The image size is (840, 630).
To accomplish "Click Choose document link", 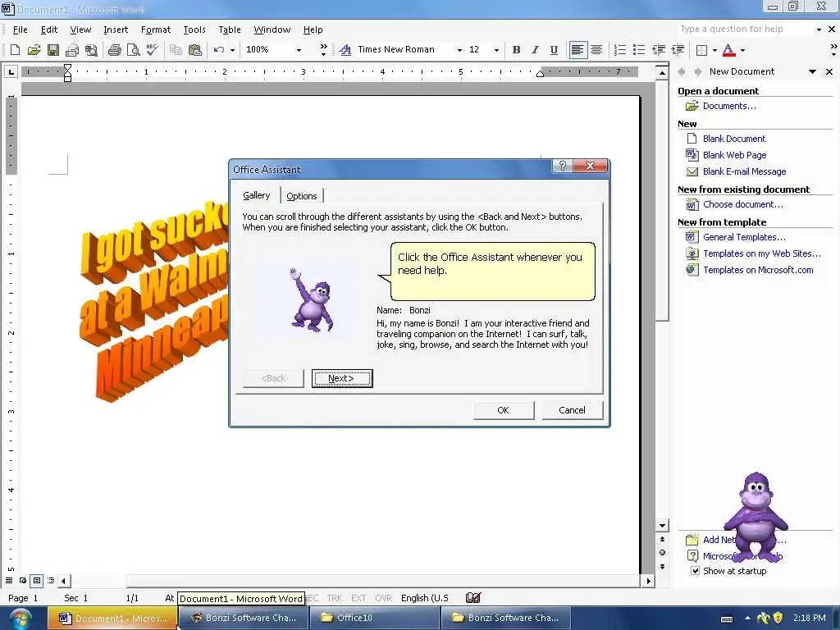I will tap(743, 204).
